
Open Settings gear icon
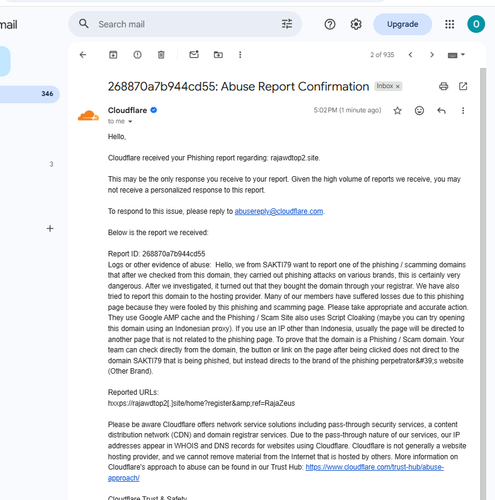[356, 24]
